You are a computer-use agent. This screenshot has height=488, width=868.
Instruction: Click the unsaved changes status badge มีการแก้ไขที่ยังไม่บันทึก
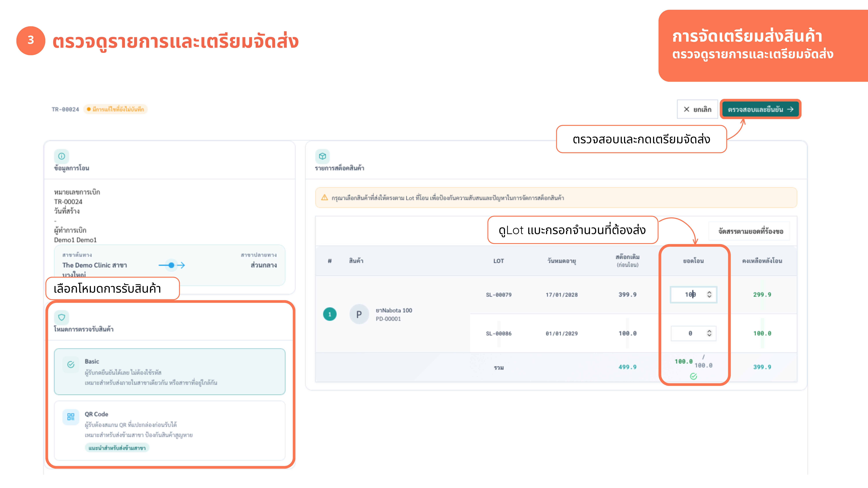tap(115, 109)
